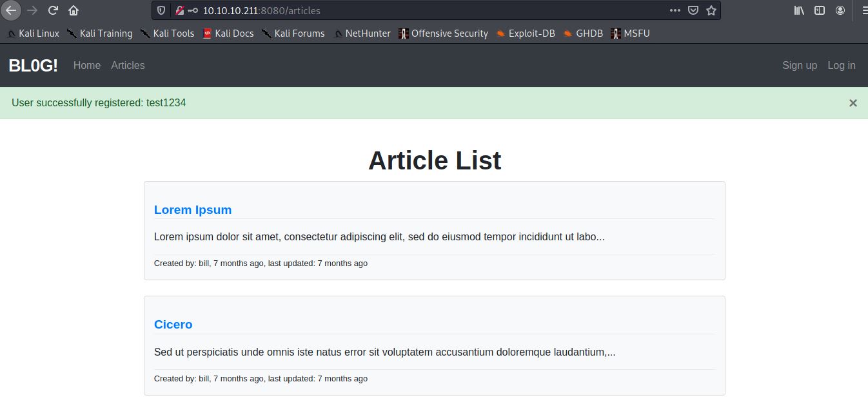Dismiss the registration success alert
The height and width of the screenshot is (402, 868).
coord(853,103)
